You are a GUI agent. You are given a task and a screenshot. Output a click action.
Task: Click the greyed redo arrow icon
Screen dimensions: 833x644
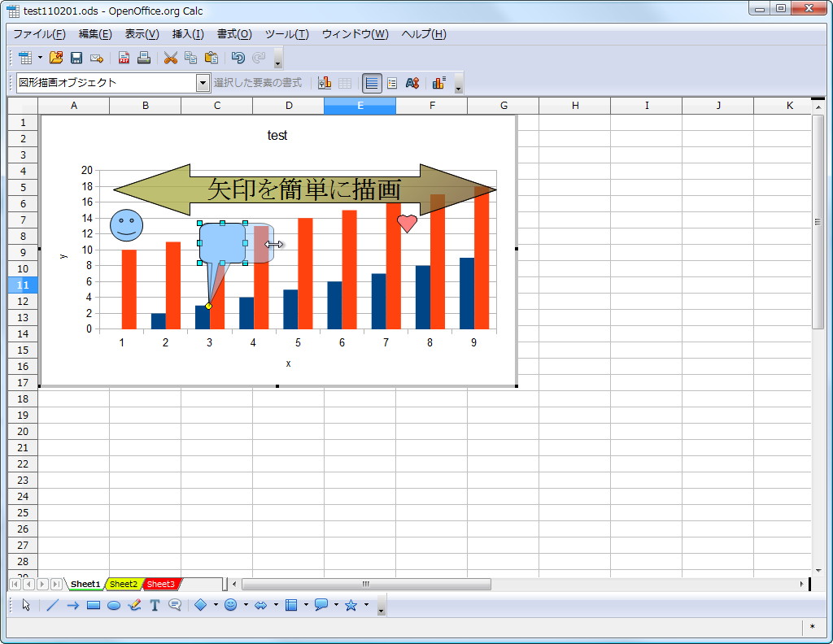[x=259, y=58]
